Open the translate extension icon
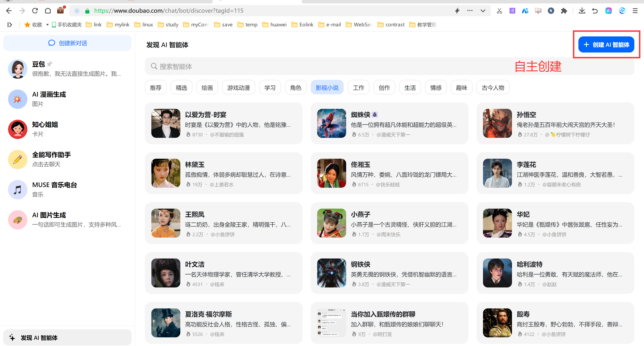Screen dimensions: 644x346 coord(512,11)
